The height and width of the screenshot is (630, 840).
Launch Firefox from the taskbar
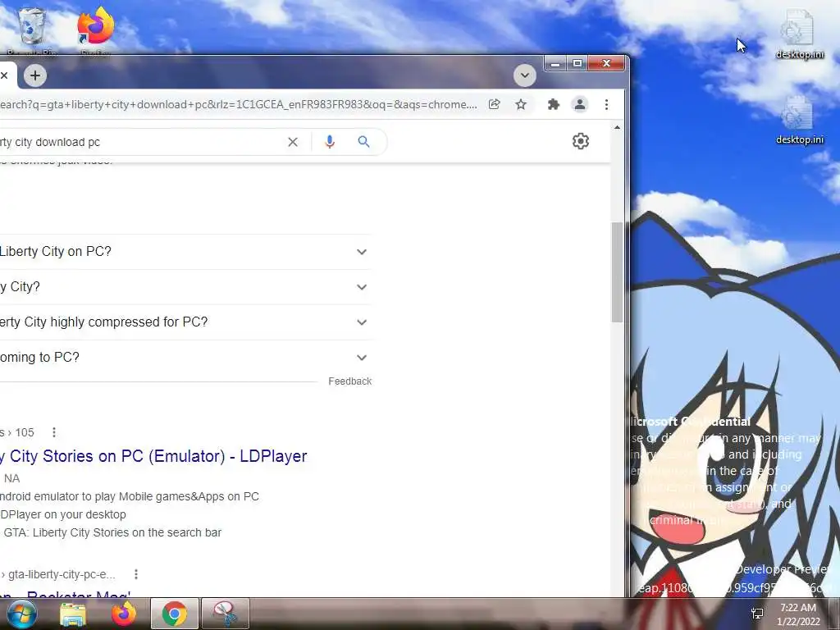124,614
